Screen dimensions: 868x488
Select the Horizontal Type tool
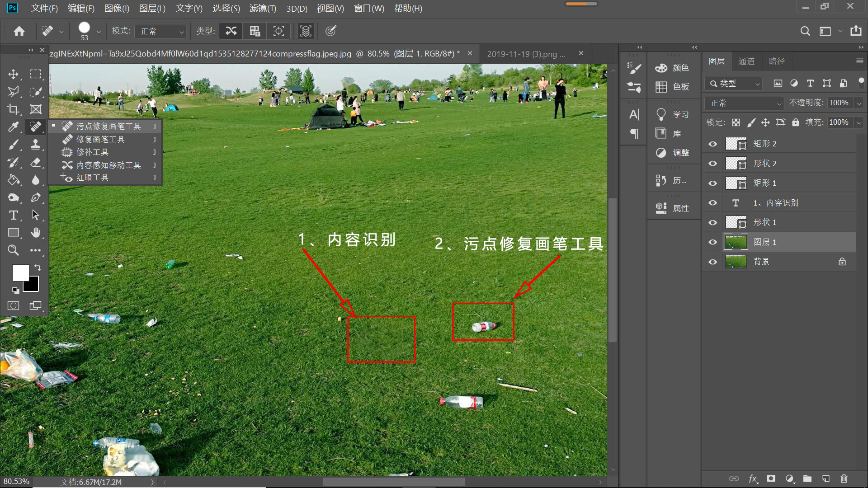point(13,215)
